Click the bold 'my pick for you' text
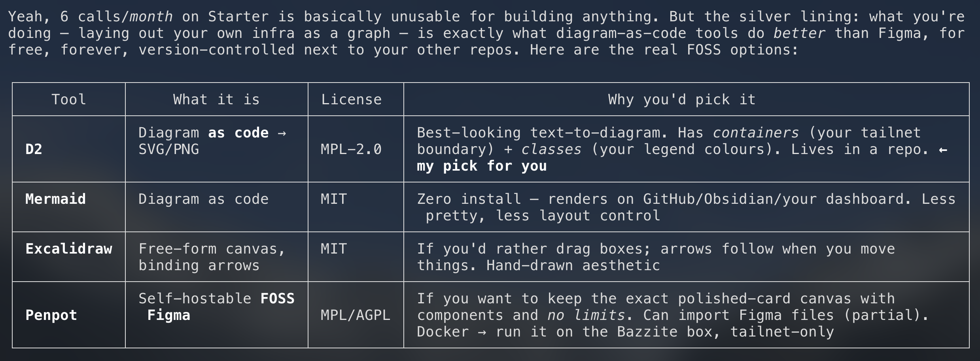 coord(482,166)
